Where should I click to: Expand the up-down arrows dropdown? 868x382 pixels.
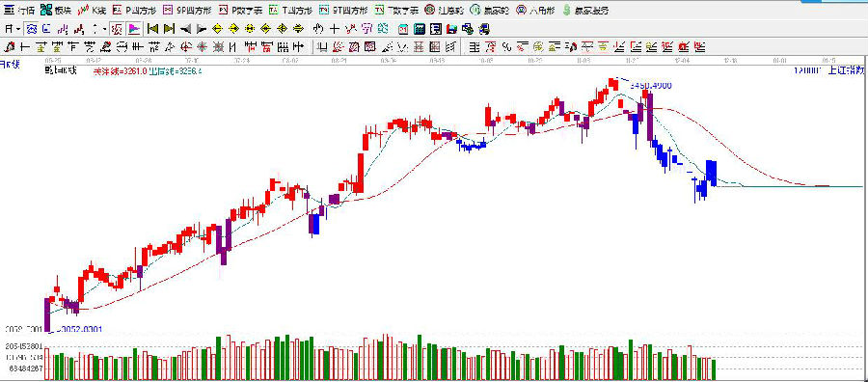tap(98, 29)
